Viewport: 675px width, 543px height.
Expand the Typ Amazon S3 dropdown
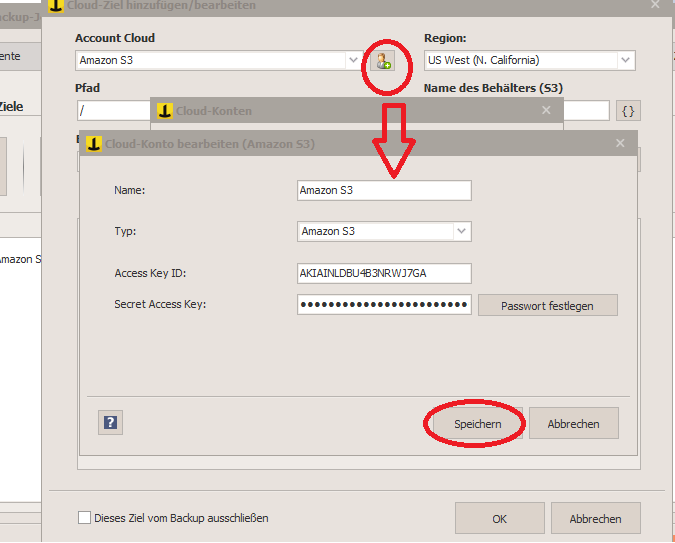coord(461,231)
